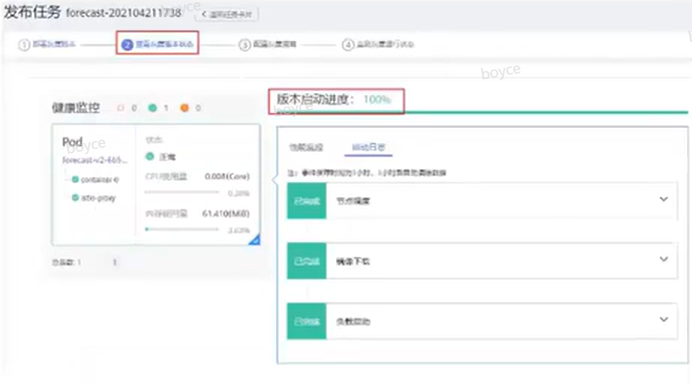
Task: Click blue corner marker on Pod card
Action: pyautogui.click(x=255, y=240)
